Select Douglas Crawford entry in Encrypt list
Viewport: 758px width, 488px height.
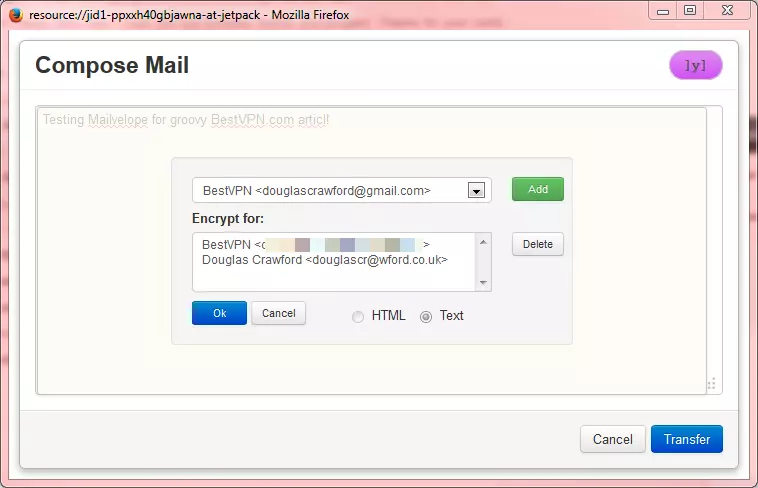coord(325,260)
